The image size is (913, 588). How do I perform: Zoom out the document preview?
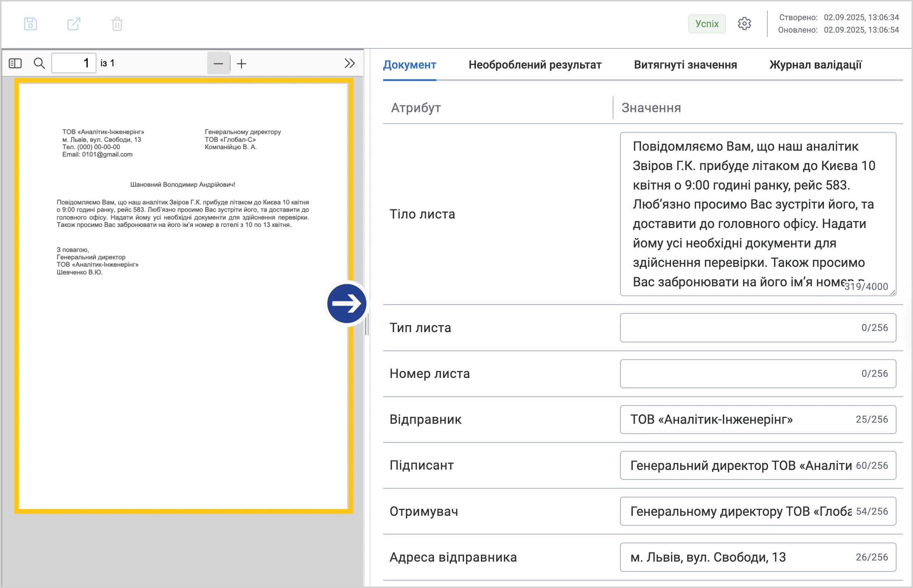pos(219,63)
